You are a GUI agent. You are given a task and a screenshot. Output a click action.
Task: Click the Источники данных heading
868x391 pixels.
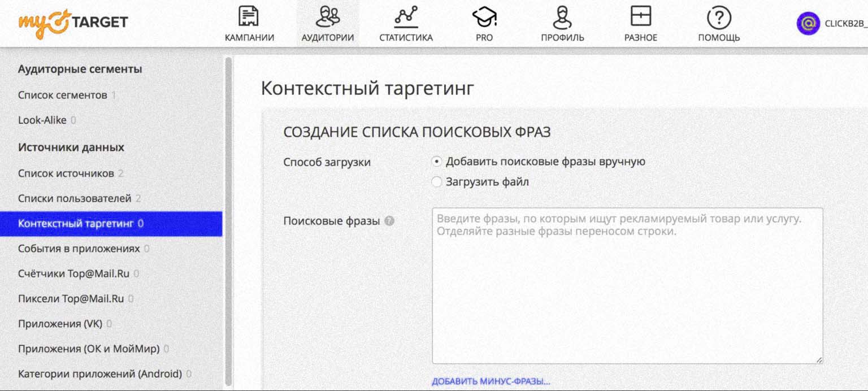[x=71, y=147]
